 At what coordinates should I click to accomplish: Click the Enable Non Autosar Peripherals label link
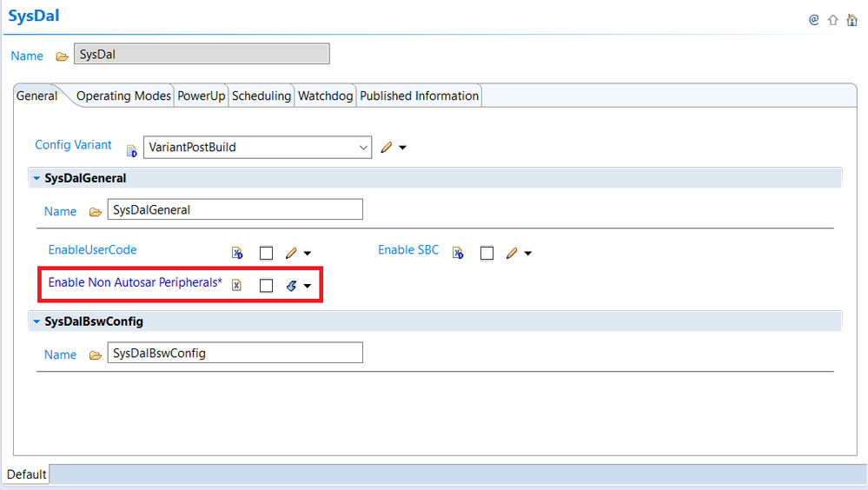coord(135,282)
